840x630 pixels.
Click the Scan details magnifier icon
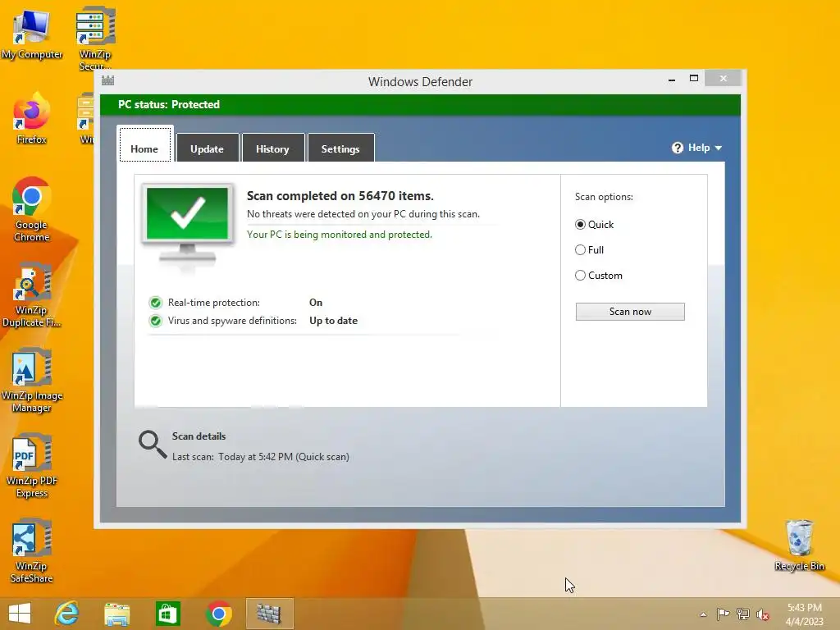(x=153, y=445)
